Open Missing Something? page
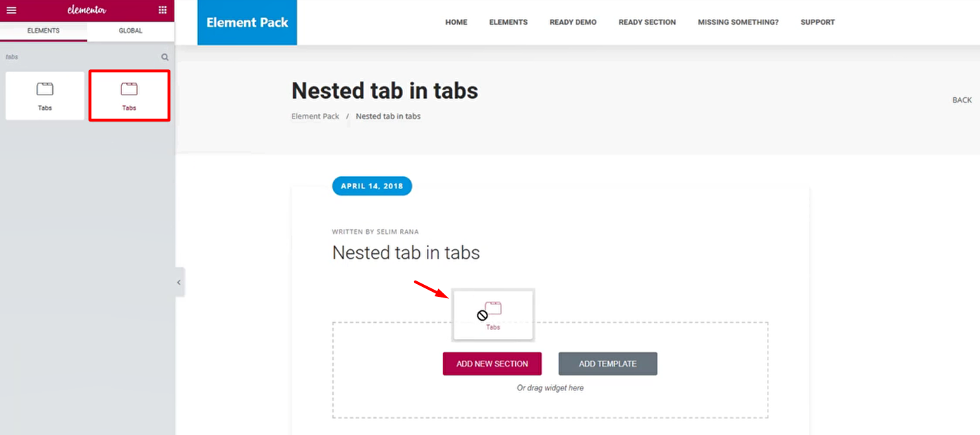This screenshot has height=435, width=980. click(x=738, y=23)
